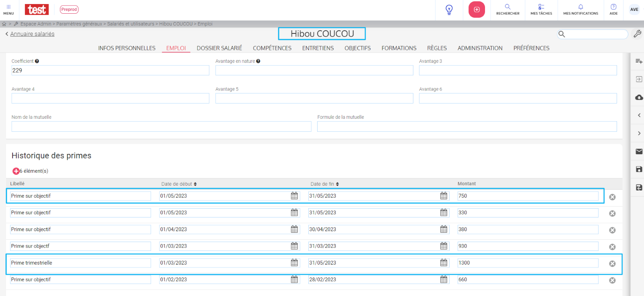Click the Avantage en nature field
Viewport: 644px width, 296px height.
(x=314, y=70)
